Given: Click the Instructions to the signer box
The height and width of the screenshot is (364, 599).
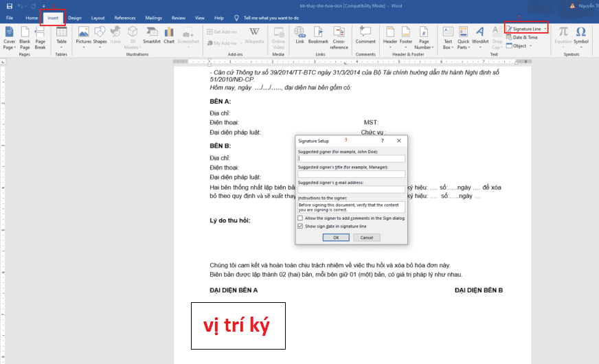Looking at the screenshot, I should 351,207.
